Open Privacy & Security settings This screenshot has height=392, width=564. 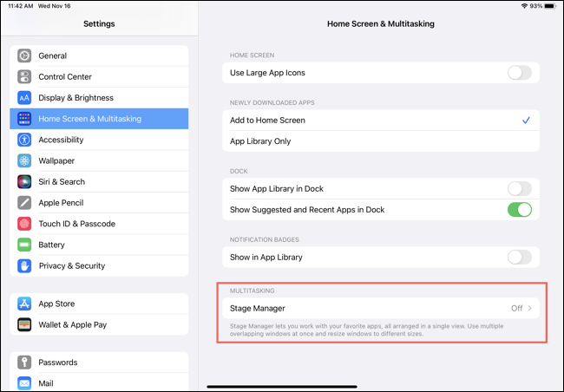tap(99, 265)
